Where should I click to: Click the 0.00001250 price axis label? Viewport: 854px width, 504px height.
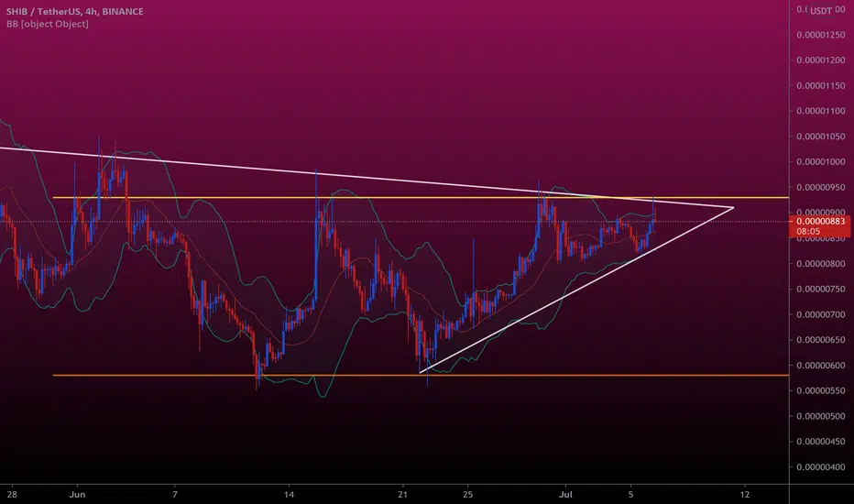click(821, 35)
